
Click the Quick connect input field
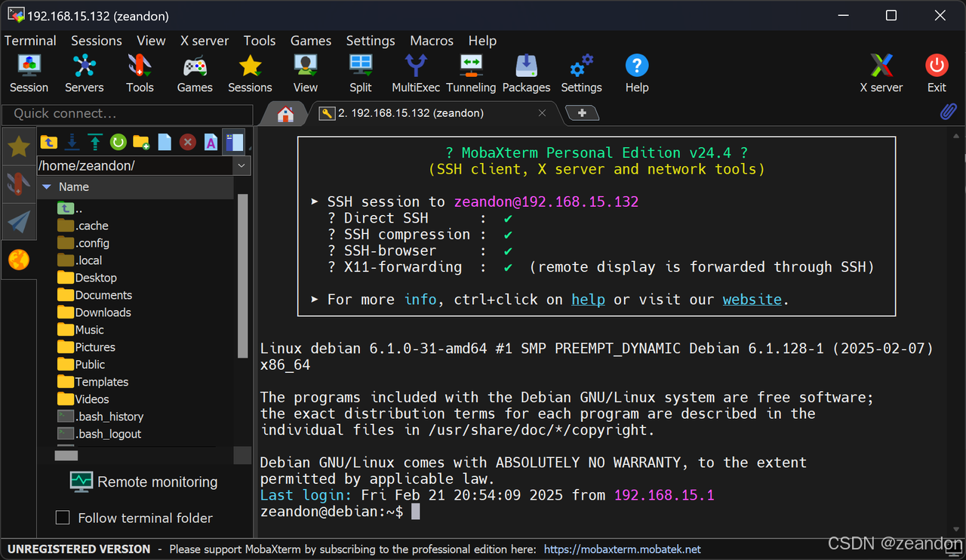point(127,114)
